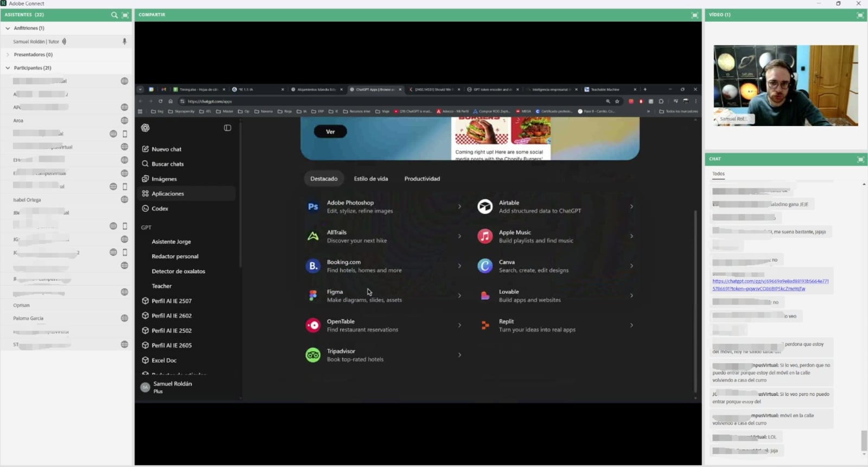The image size is (868, 467).
Task: Collapse the Participantes group
Action: (x=8, y=68)
